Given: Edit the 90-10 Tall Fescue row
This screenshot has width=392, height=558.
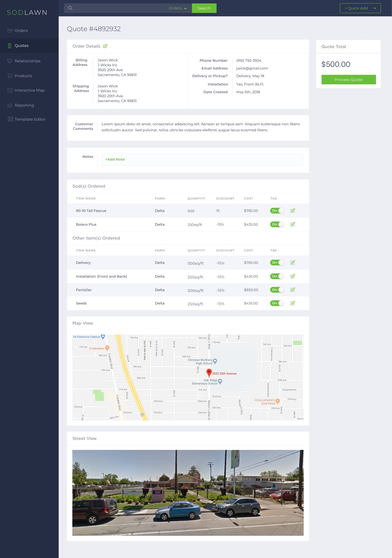Looking at the screenshot, I should 293,211.
